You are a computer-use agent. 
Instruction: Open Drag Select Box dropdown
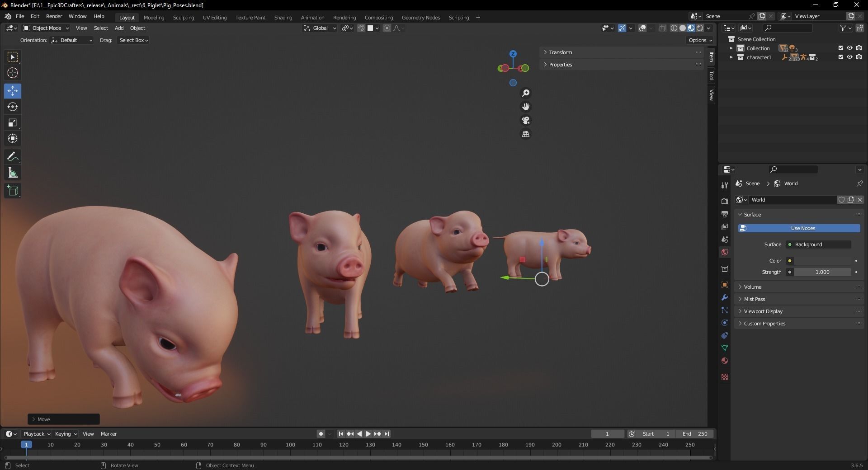[133, 40]
